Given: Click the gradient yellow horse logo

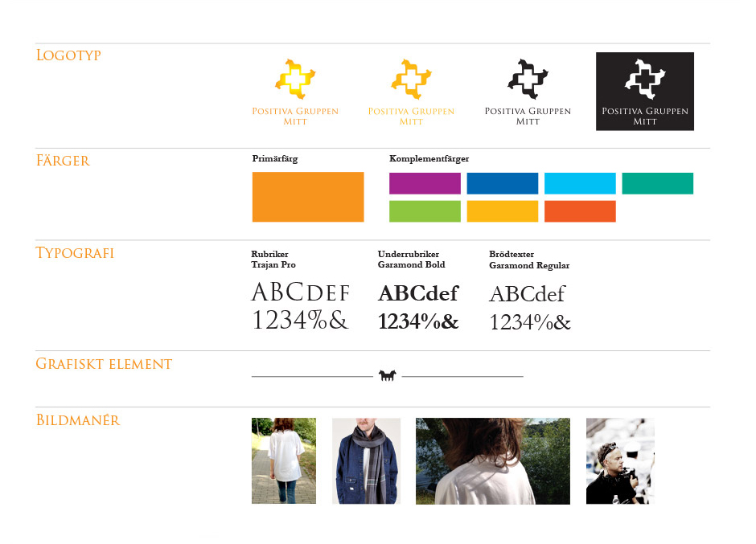Looking at the screenshot, I should pyautogui.click(x=295, y=79).
